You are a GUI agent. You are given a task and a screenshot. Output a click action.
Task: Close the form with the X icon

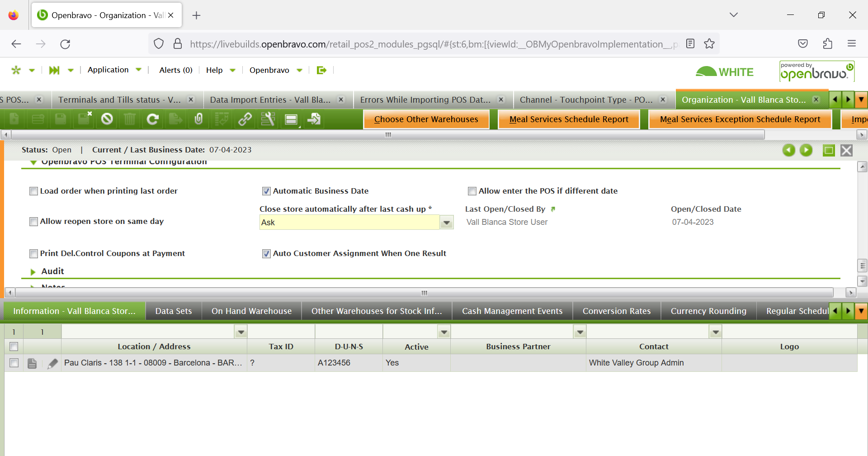(x=846, y=150)
